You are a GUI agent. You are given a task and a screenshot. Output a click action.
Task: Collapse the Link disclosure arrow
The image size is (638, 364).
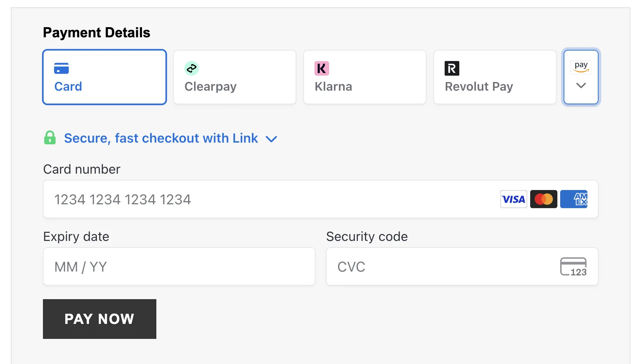coord(272,139)
